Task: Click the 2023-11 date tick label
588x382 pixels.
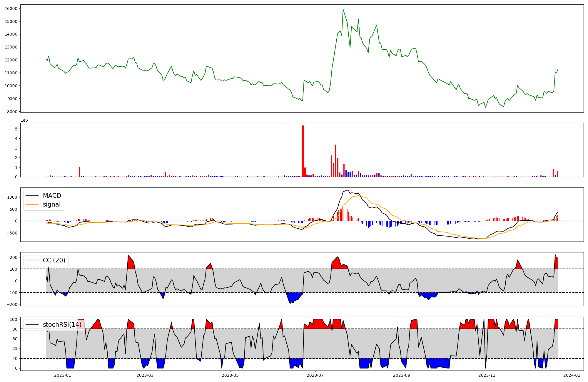Action: coord(487,375)
